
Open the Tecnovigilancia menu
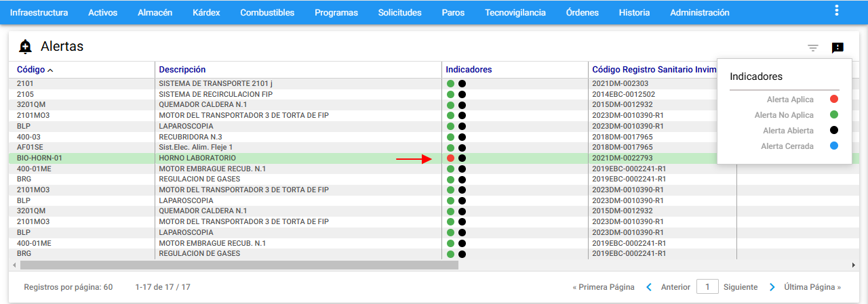(515, 12)
